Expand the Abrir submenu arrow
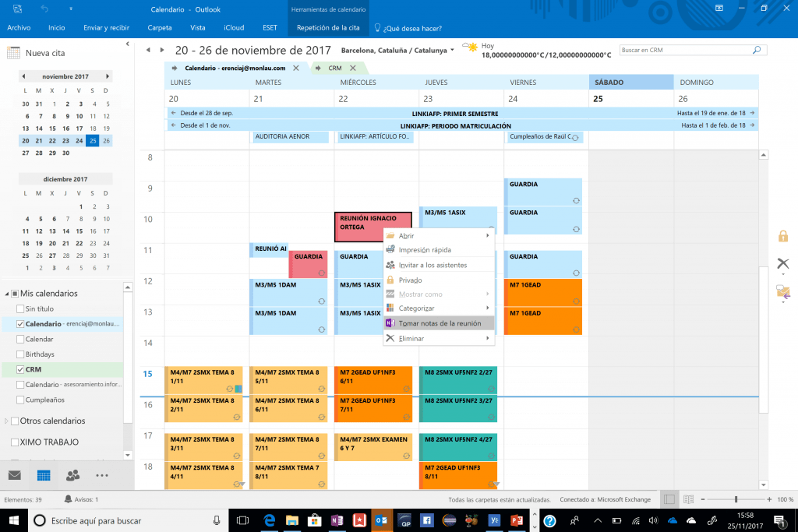The image size is (798, 532). (487, 235)
